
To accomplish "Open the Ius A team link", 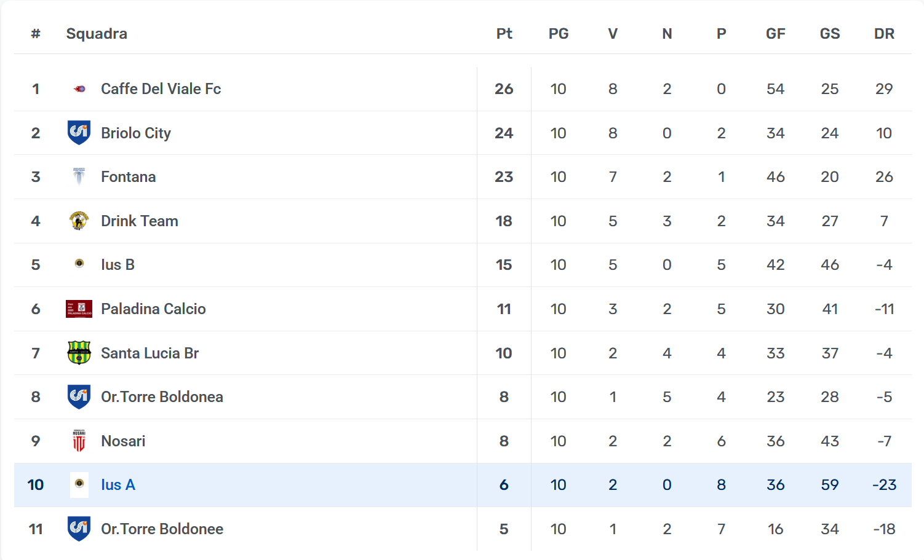I will click(118, 485).
